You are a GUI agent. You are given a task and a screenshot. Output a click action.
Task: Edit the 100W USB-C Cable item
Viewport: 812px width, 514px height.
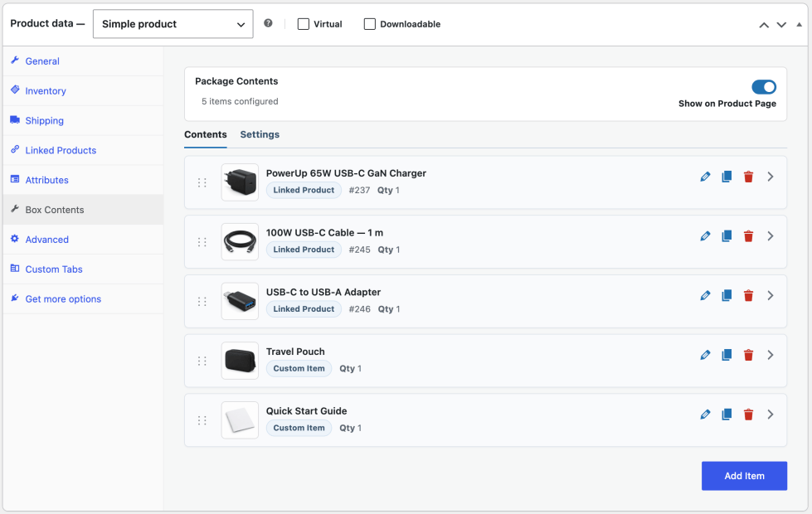tap(705, 236)
